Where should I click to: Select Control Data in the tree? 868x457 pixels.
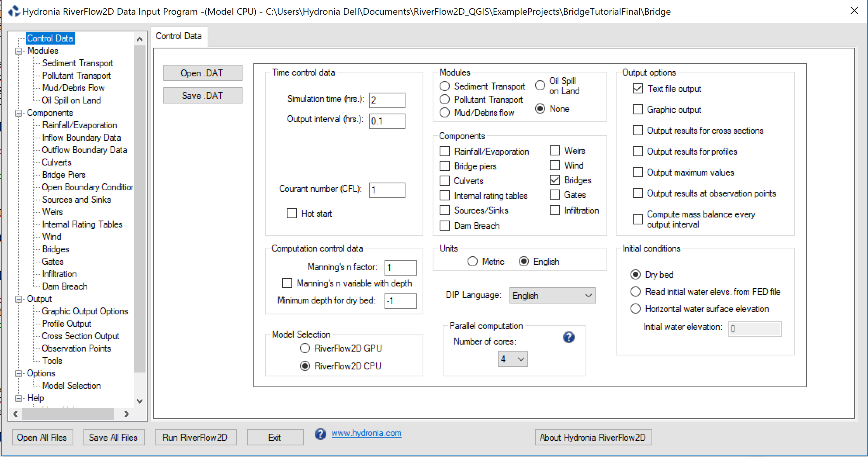point(50,38)
